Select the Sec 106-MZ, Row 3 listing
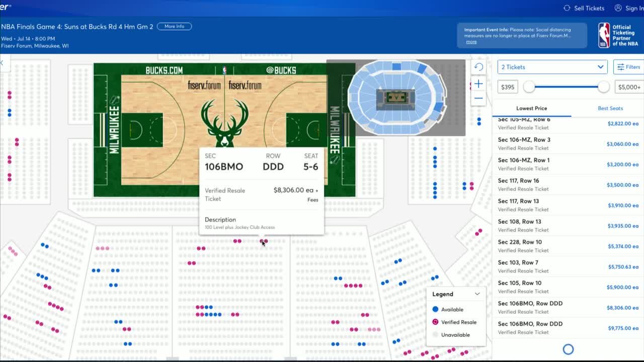 click(568, 144)
